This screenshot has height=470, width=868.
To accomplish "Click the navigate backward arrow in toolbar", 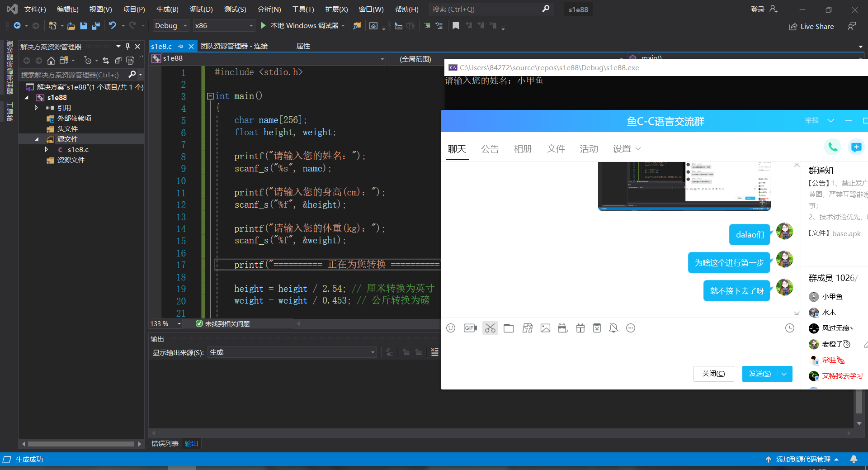I will (x=17, y=26).
